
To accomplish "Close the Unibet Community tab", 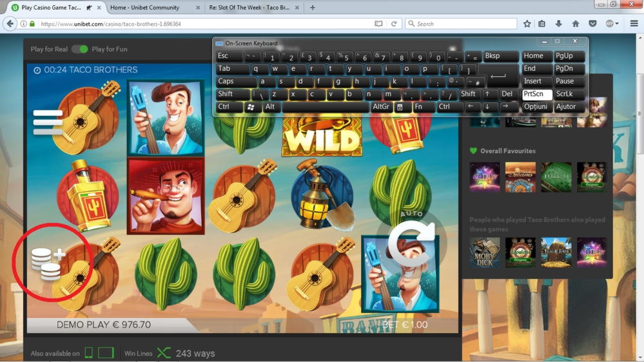I will 197,7.
